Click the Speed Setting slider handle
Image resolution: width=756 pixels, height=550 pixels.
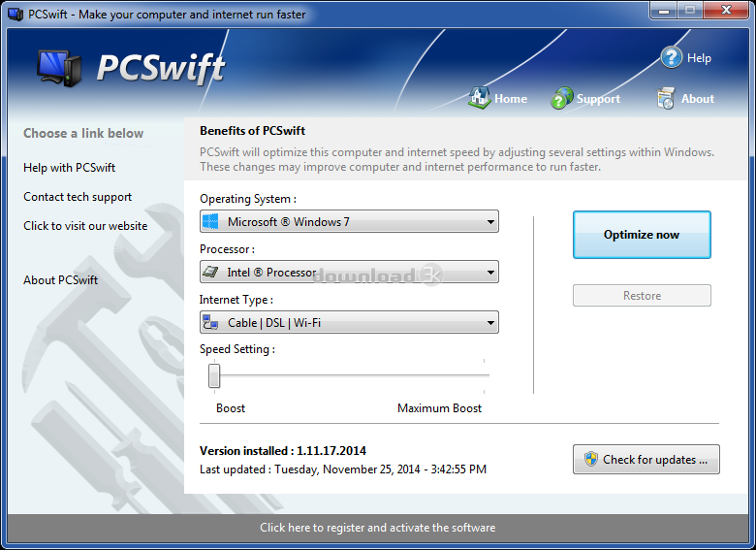(x=214, y=375)
